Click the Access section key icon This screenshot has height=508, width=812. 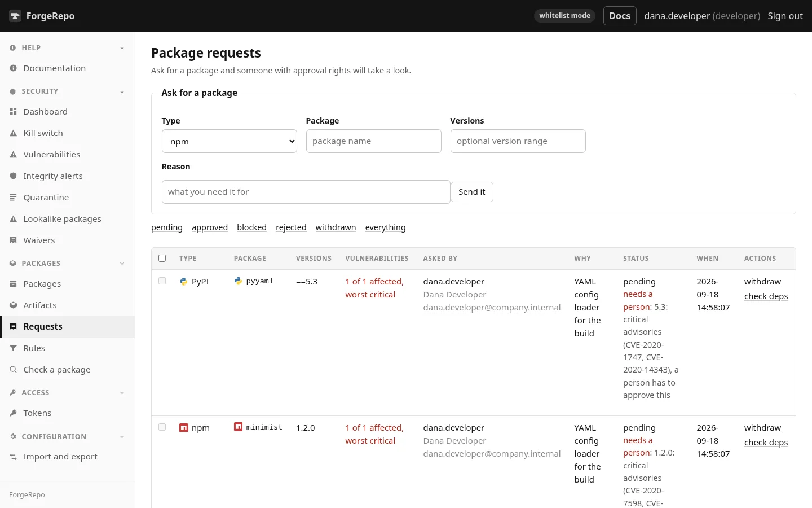pyautogui.click(x=12, y=393)
